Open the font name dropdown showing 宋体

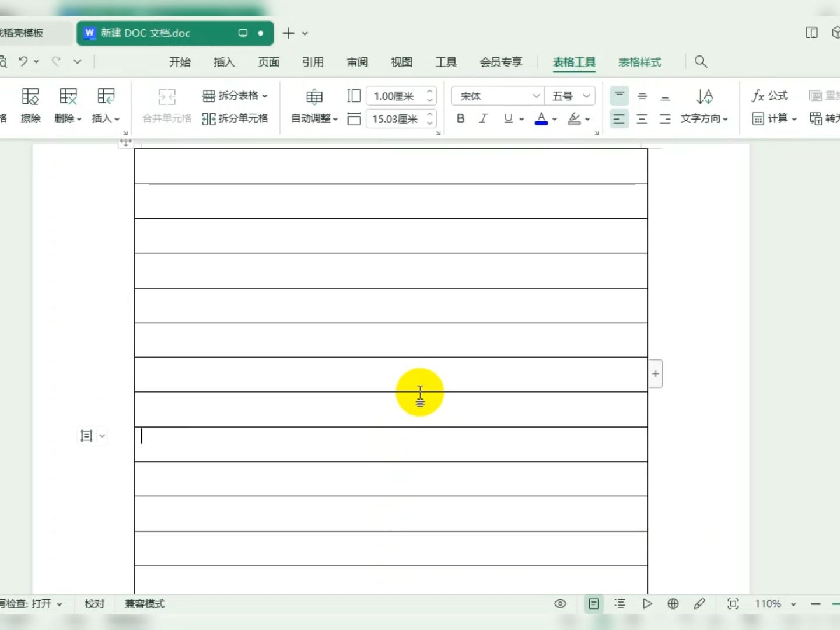[x=498, y=96]
